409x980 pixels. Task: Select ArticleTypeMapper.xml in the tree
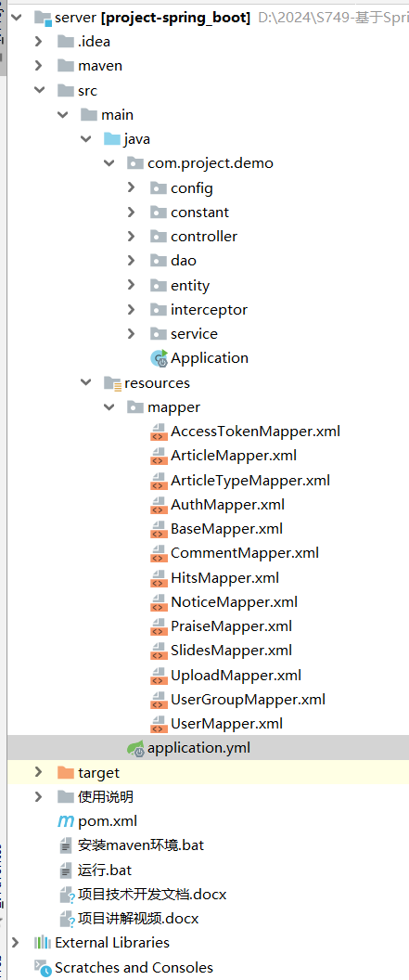tap(250, 480)
